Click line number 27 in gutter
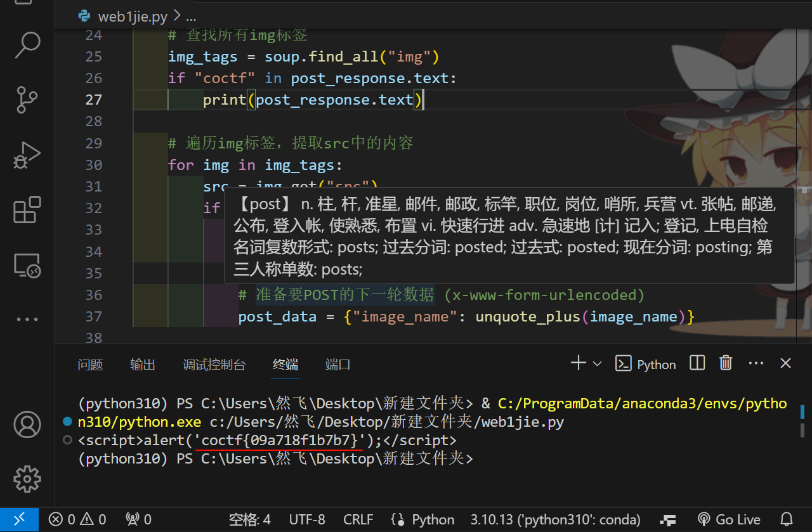This screenshot has width=812, height=532. pyautogui.click(x=93, y=100)
